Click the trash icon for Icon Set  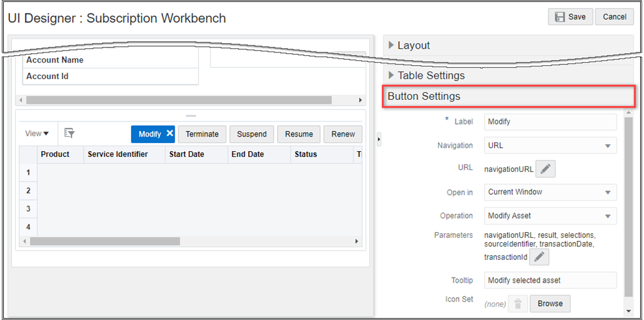coord(518,304)
